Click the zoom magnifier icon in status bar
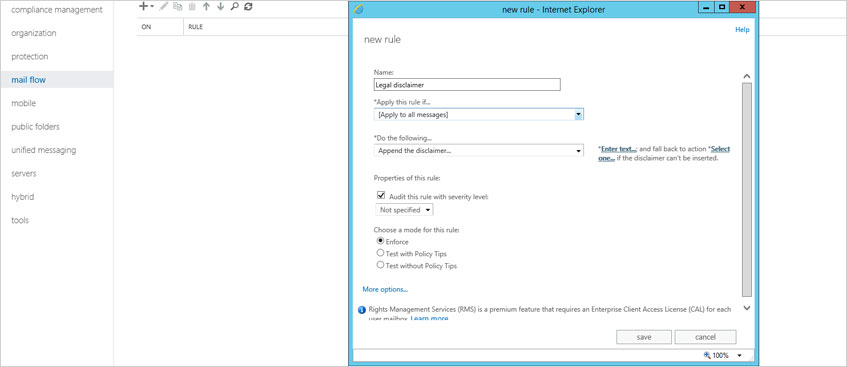 pos(707,355)
